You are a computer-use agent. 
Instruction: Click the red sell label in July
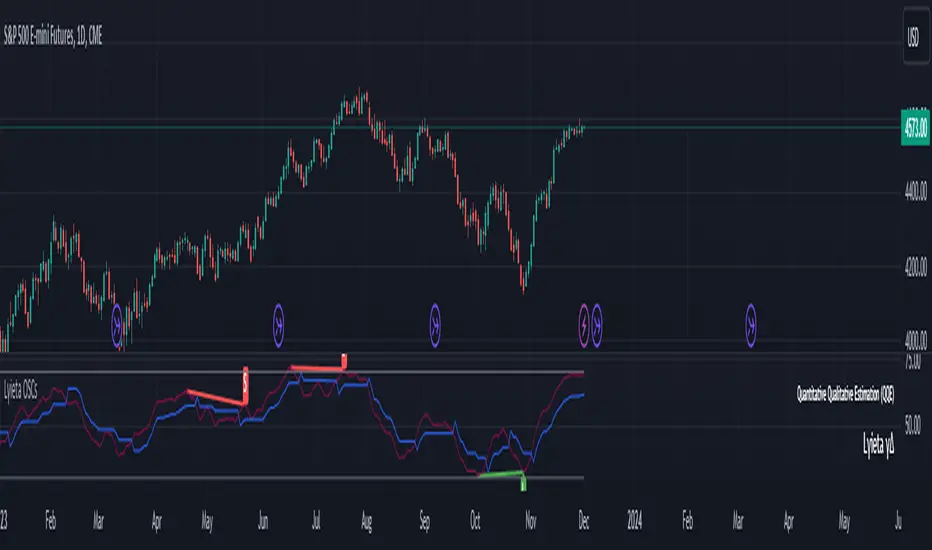(x=344, y=360)
